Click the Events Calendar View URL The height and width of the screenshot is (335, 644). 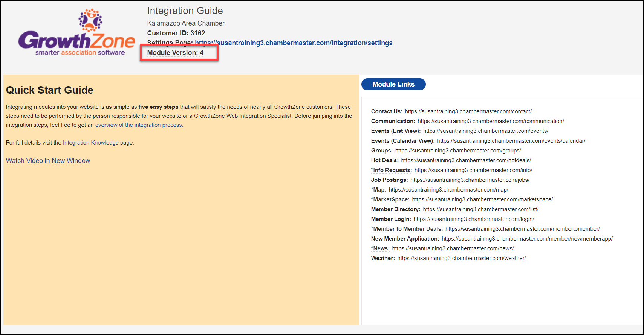[511, 141]
